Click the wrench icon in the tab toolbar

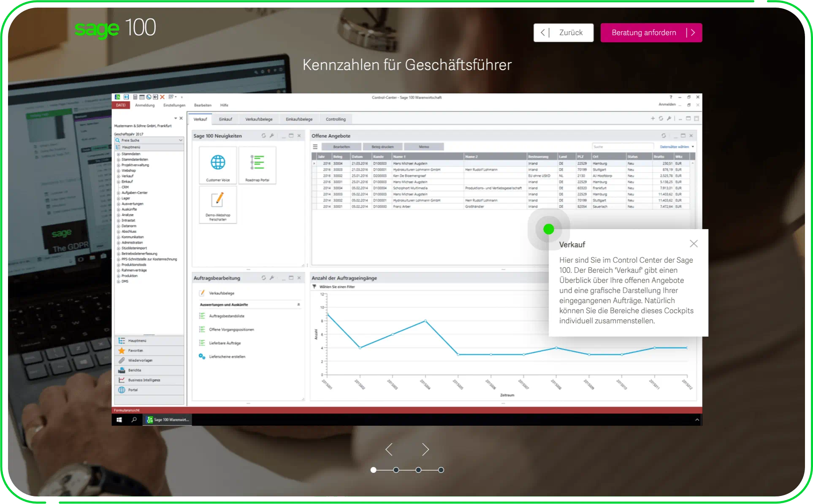coord(669,119)
